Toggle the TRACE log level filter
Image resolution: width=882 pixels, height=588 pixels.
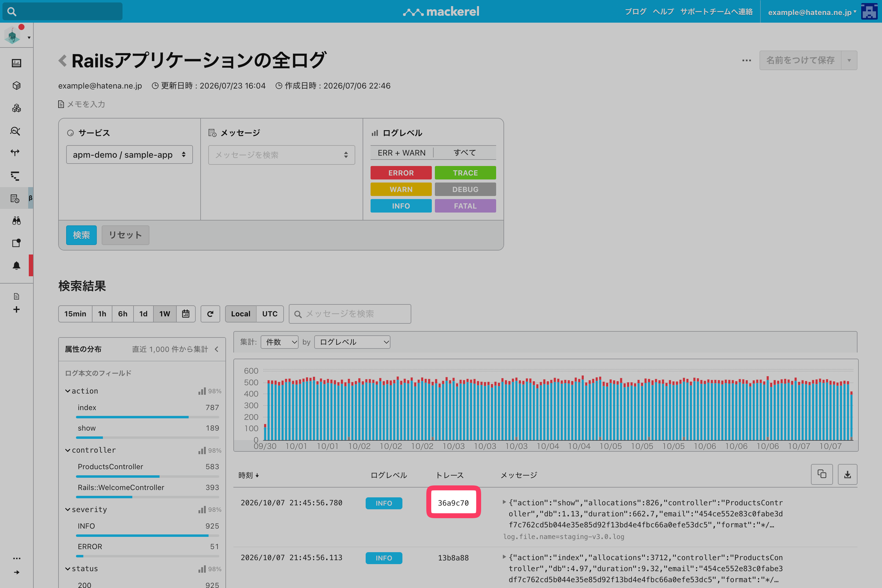(465, 173)
